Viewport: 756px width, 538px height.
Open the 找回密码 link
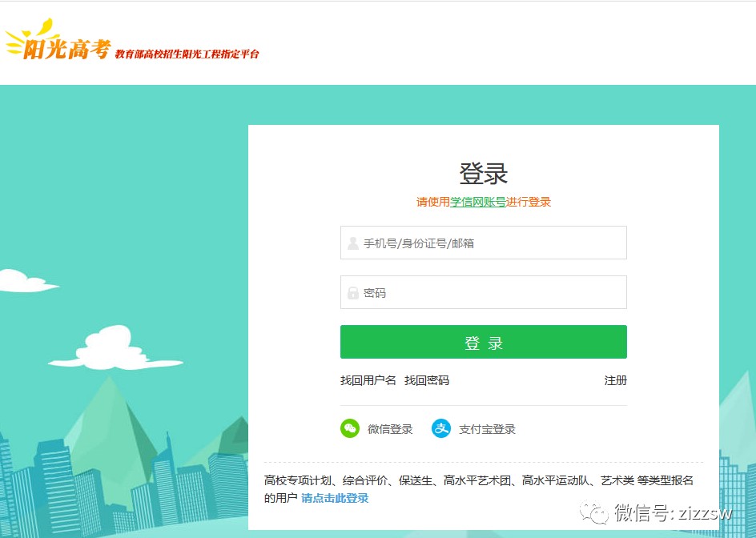[426, 381]
